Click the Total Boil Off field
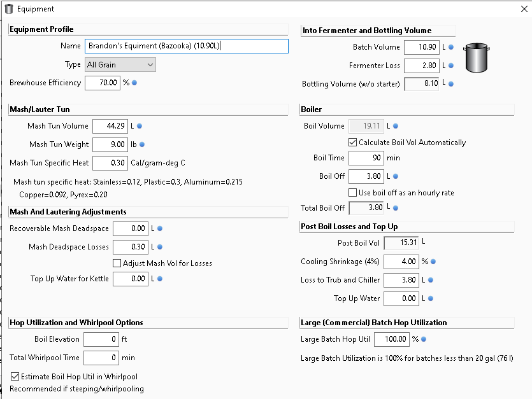 [x=366, y=208]
